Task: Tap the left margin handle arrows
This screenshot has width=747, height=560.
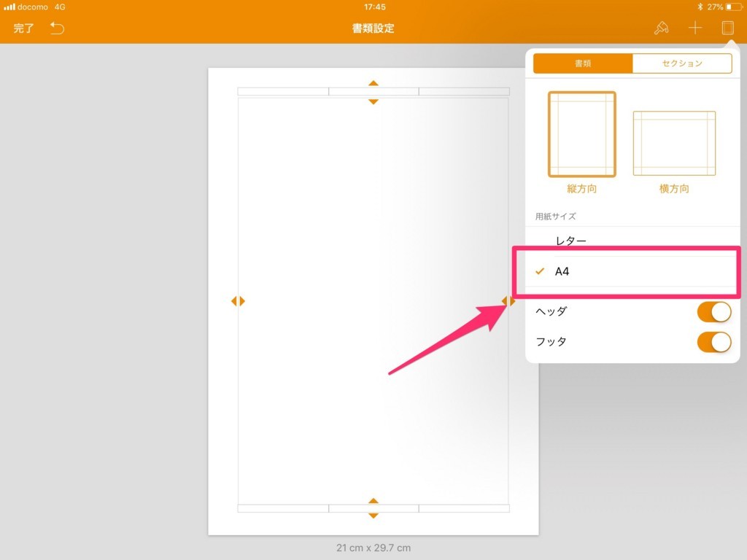Action: (x=238, y=301)
